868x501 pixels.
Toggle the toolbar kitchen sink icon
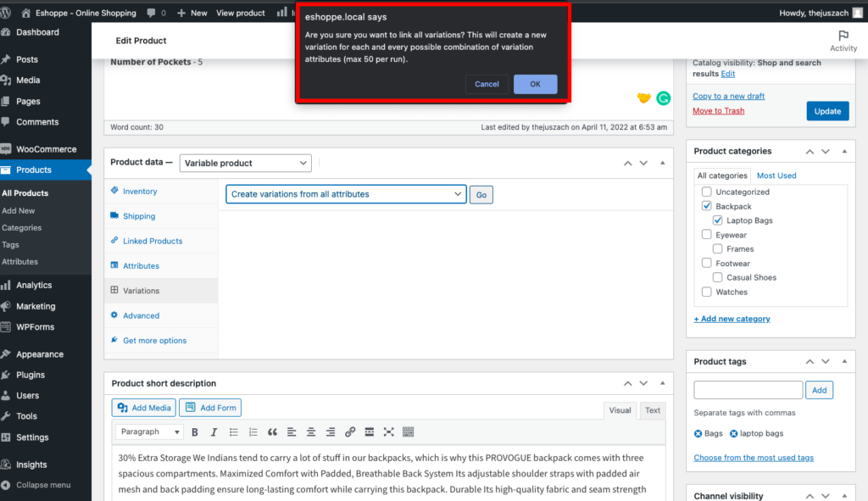[408, 431]
